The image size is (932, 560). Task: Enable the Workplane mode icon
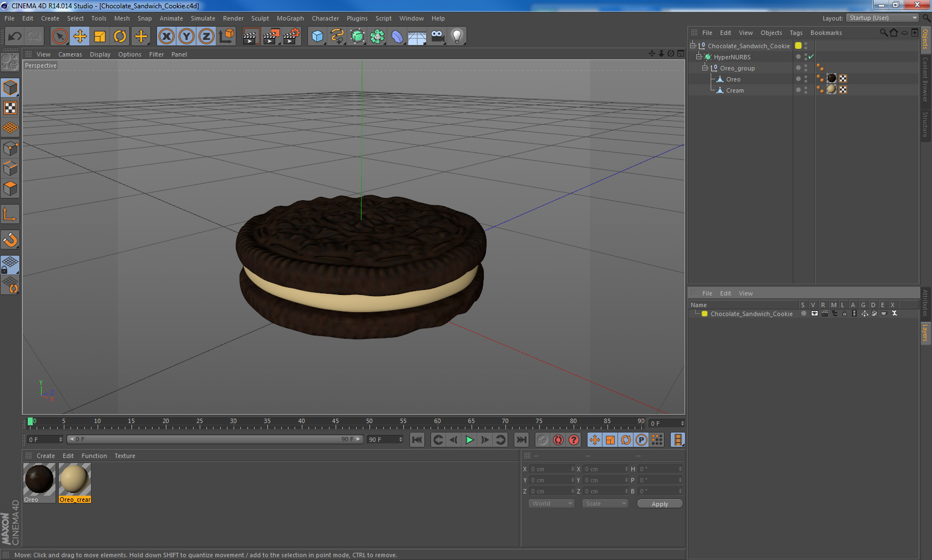pos(10,128)
